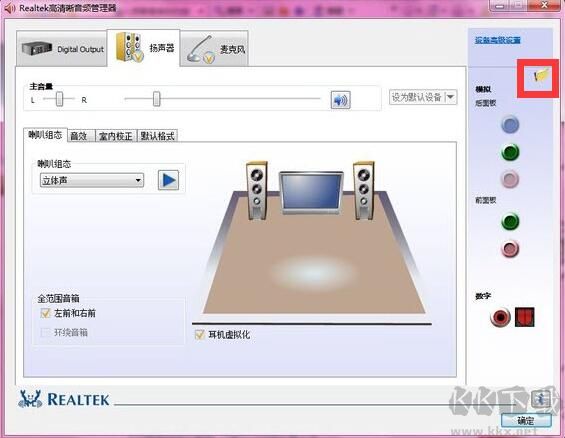Open the 喇叭组态 sub-tab
The image size is (565, 438).
(45, 135)
